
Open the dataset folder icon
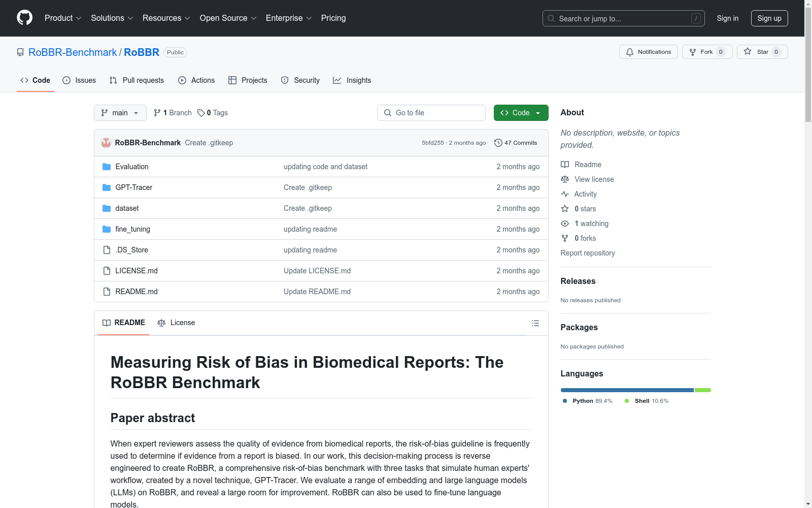point(107,208)
